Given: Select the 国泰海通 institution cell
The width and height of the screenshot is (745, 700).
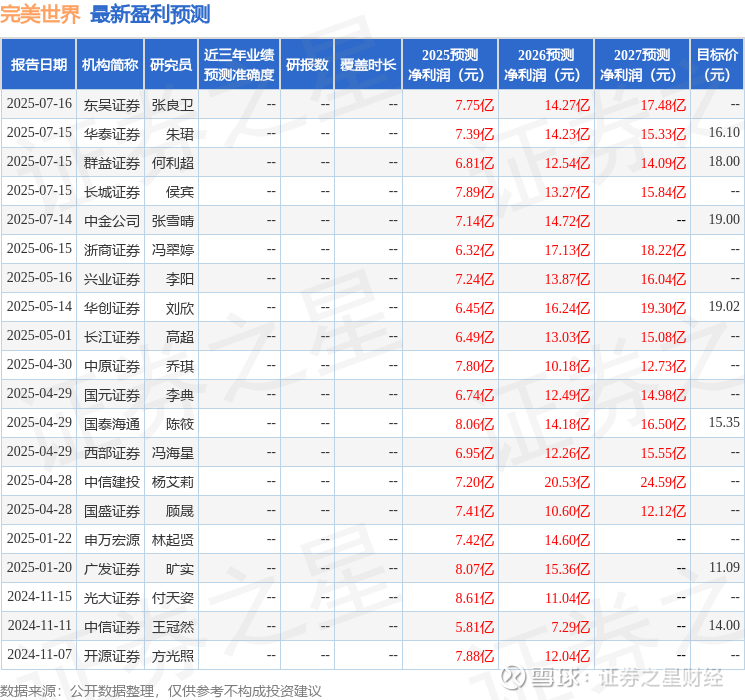Looking at the screenshot, I should point(112,424).
